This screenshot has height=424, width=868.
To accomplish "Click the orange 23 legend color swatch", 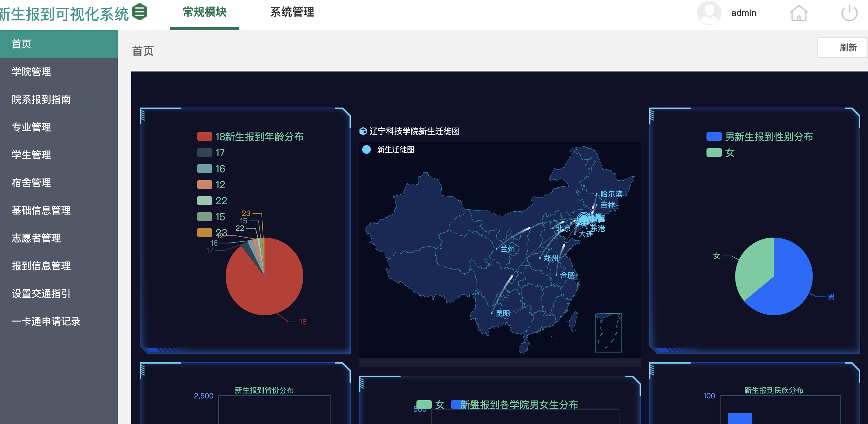I will (205, 233).
